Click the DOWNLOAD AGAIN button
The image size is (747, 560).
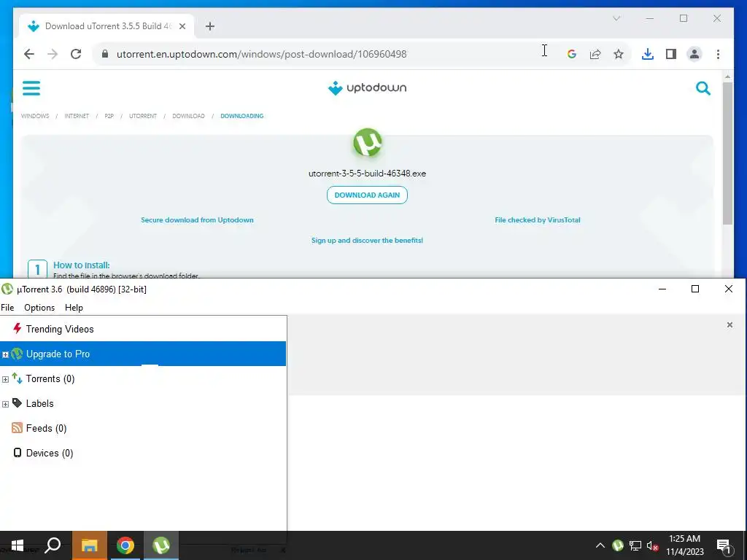pos(368,195)
